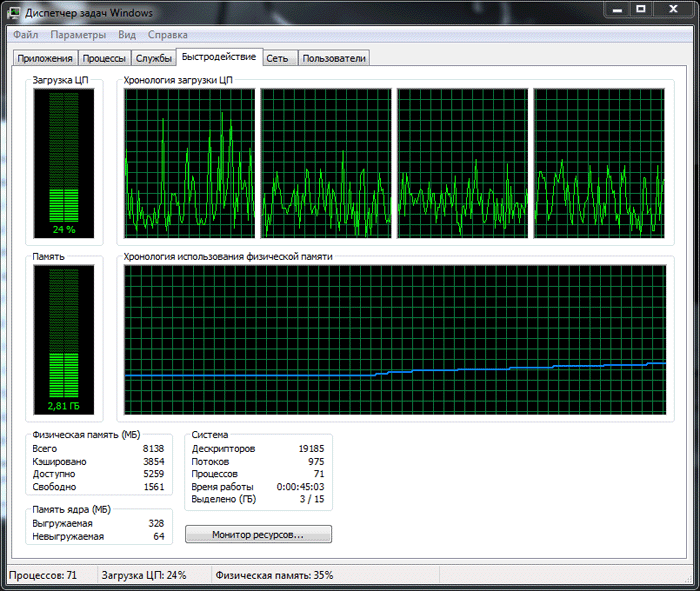The image size is (700, 591).
Task: Click the Выгружаемая label
Action: point(62,524)
